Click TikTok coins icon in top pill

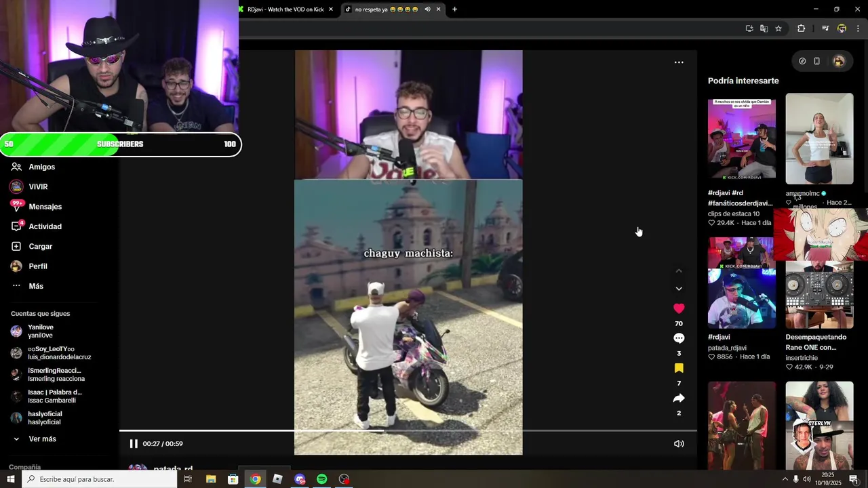pyautogui.click(x=802, y=61)
